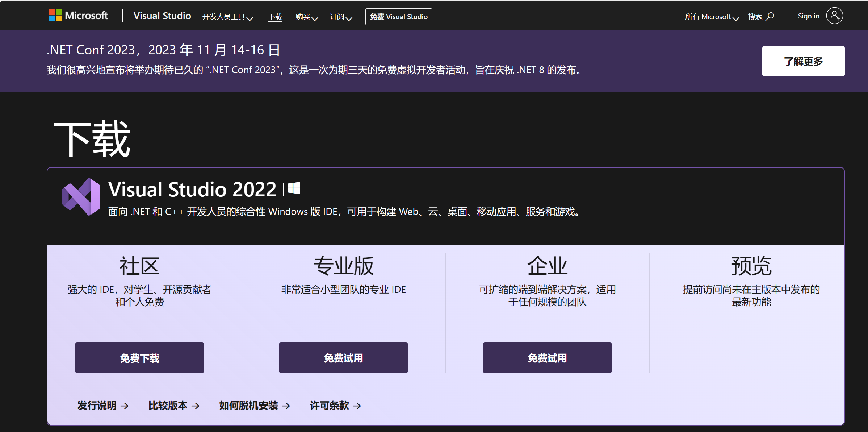Click the Windows logo beside Visual Studio 2022
The height and width of the screenshot is (432, 868).
[x=294, y=188]
